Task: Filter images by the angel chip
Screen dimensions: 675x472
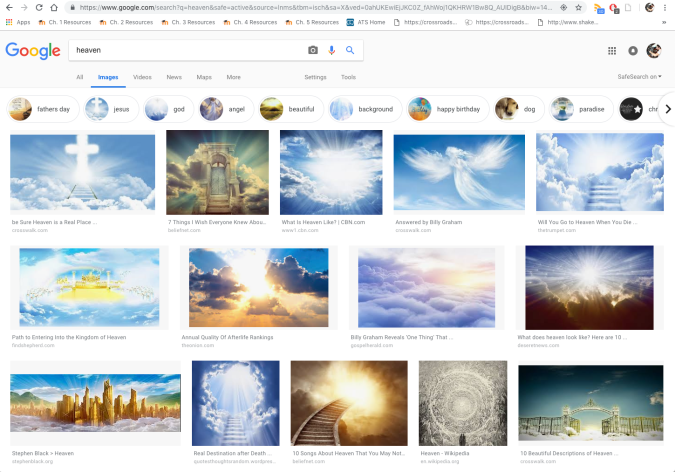Action: click(226, 109)
